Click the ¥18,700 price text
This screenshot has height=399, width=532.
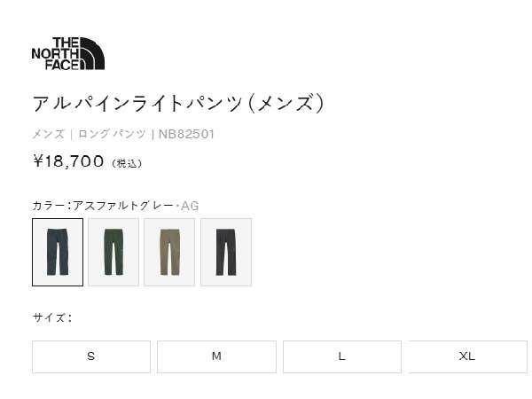[69, 160]
